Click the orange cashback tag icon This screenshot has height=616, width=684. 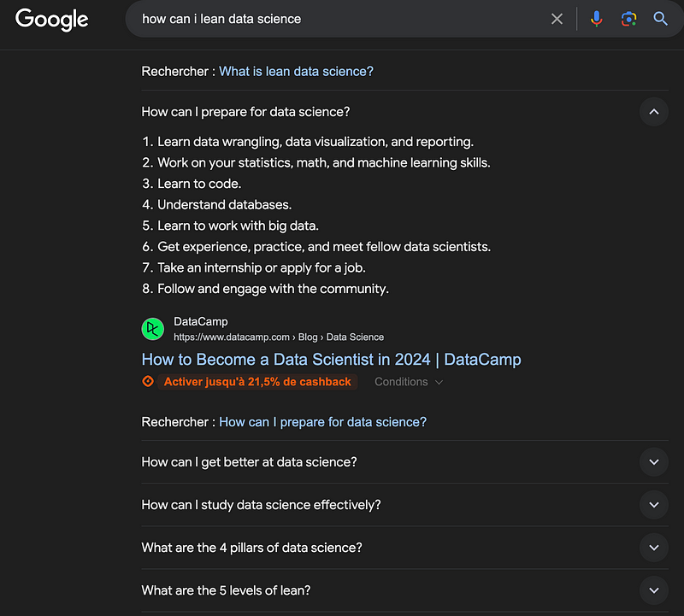point(147,382)
